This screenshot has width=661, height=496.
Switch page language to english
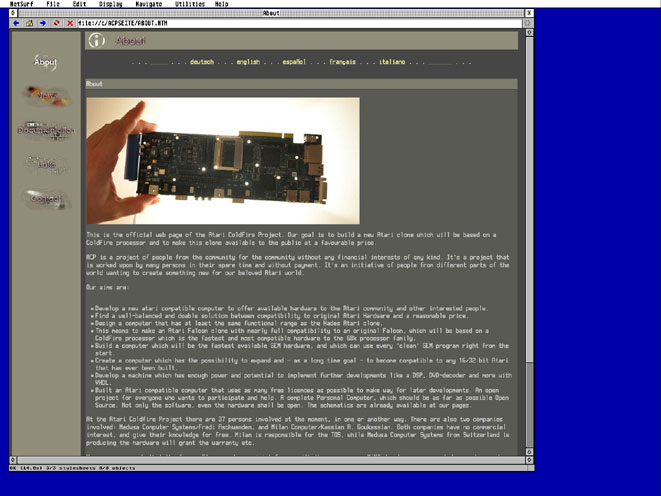click(x=248, y=62)
